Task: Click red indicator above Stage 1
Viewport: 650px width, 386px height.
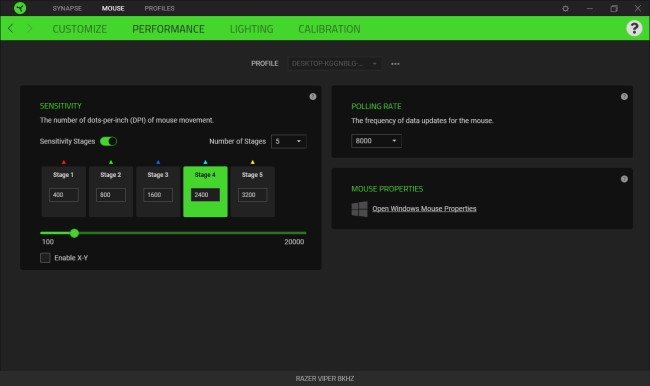Action: tap(63, 162)
